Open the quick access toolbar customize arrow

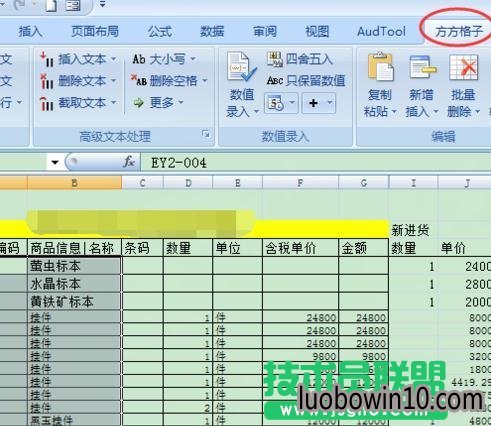click(x=102, y=4)
